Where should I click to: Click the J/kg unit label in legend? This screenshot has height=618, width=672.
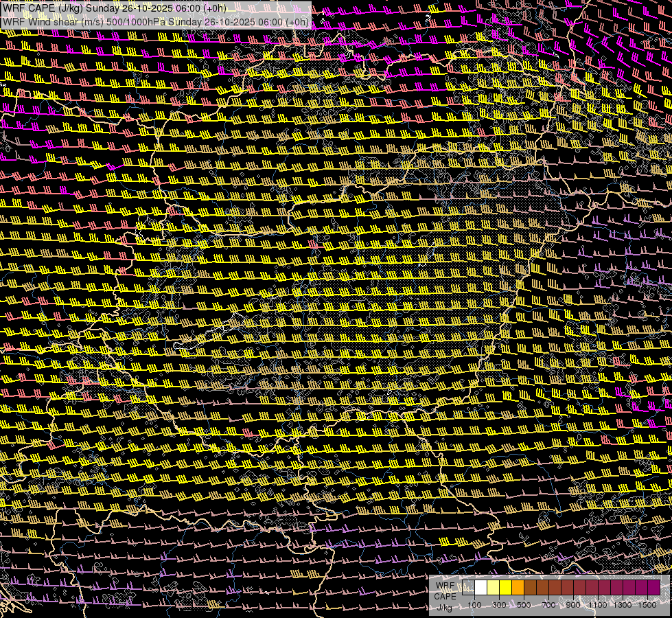coord(444,608)
